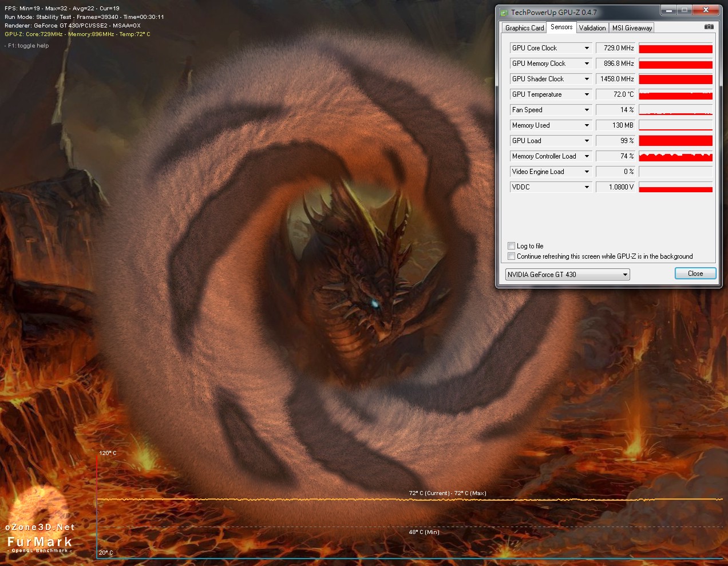Click the Run Mode Stability Test line
Image resolution: width=728 pixels, height=566 pixels.
point(84,17)
